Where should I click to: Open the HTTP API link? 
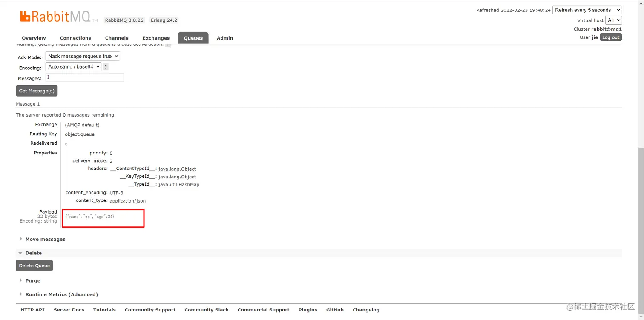coord(32,310)
